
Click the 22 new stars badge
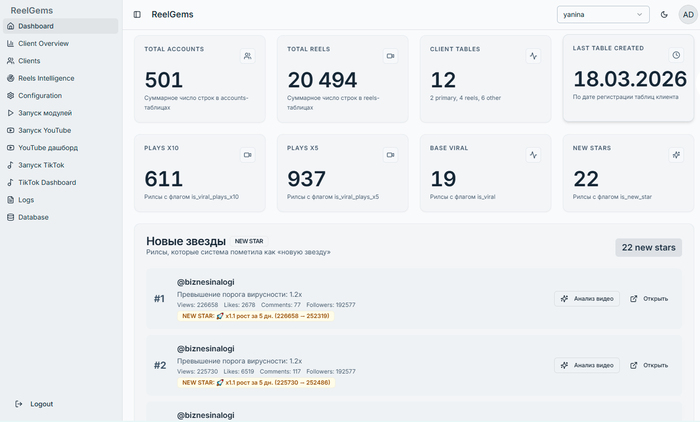649,247
